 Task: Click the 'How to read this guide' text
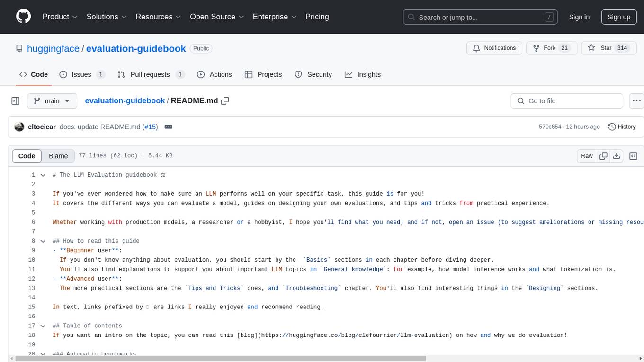coord(101,241)
